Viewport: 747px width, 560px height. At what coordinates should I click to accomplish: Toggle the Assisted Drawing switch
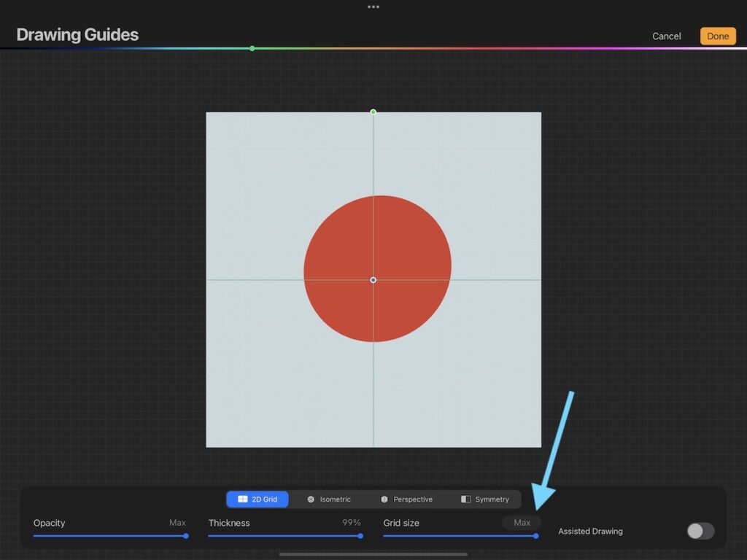pos(700,531)
